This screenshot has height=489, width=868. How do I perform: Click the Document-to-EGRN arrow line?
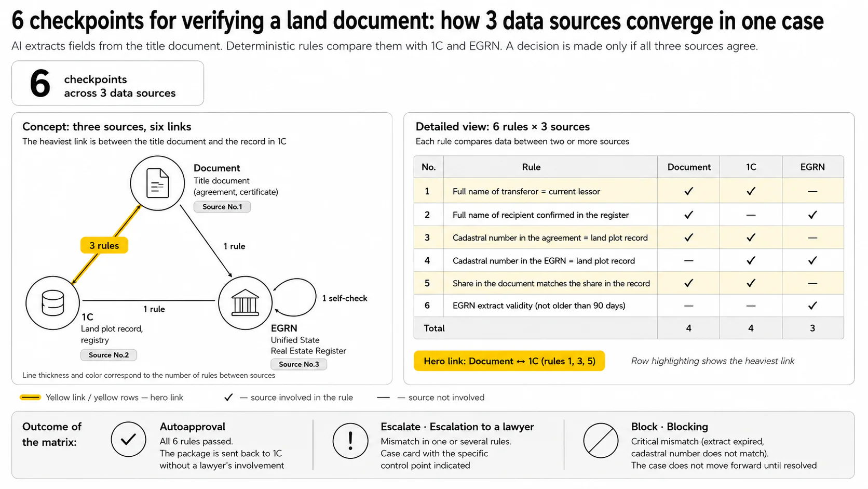click(206, 241)
